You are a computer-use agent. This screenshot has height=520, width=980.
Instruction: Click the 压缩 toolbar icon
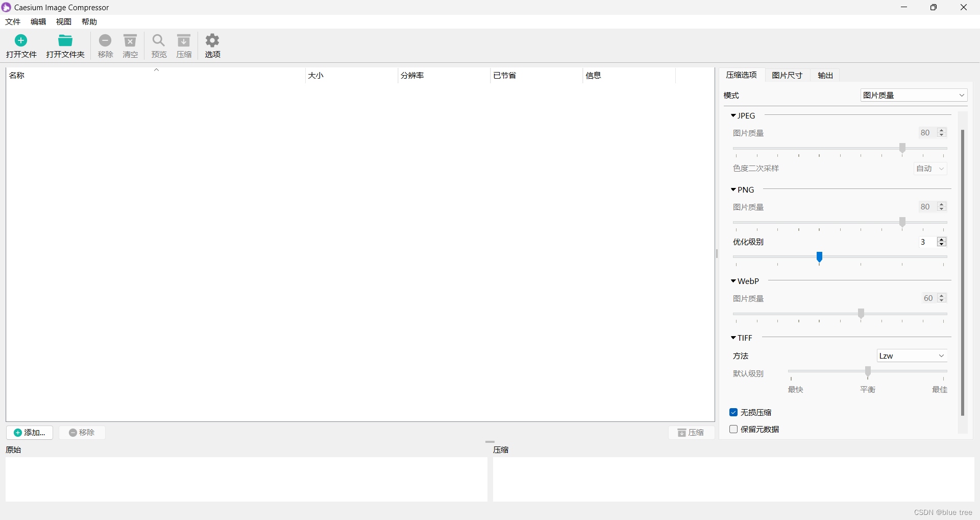[x=184, y=40]
